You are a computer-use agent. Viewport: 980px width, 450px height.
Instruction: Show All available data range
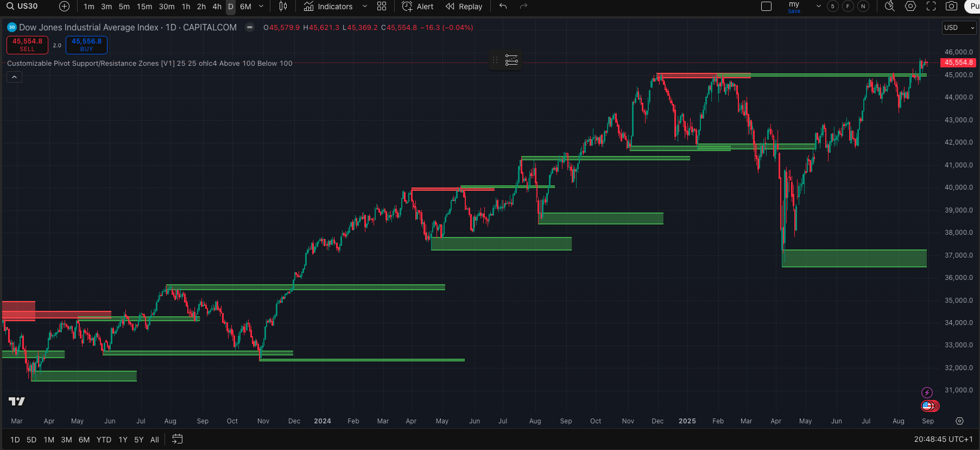tap(155, 440)
